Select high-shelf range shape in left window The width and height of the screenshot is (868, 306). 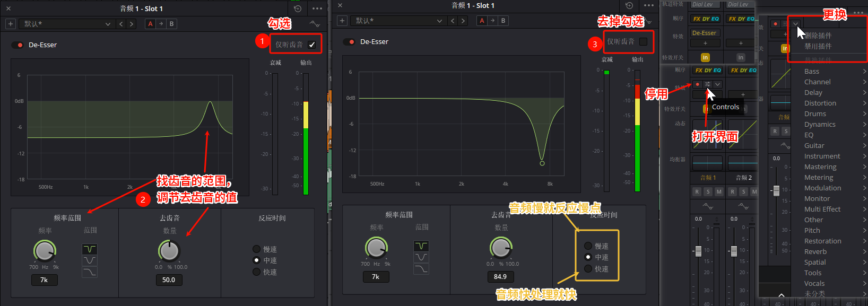point(90,272)
